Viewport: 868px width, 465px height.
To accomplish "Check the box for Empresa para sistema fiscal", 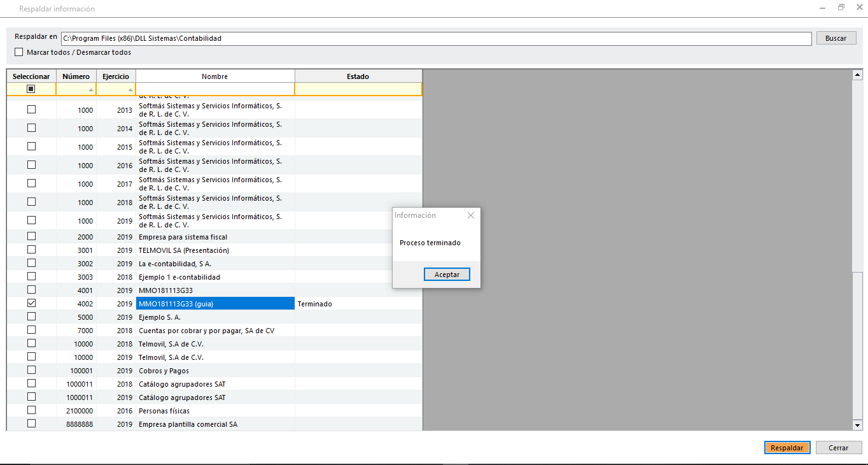I will 31,236.
